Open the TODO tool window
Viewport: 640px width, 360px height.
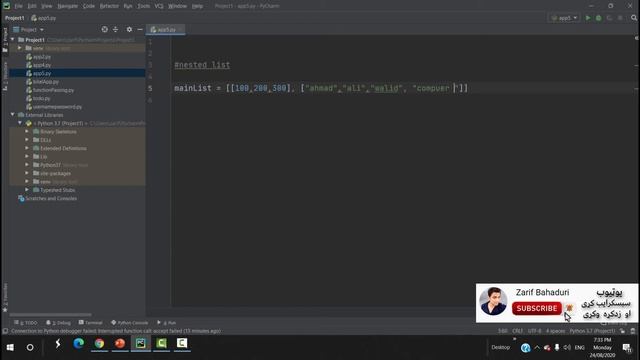[x=25, y=322]
